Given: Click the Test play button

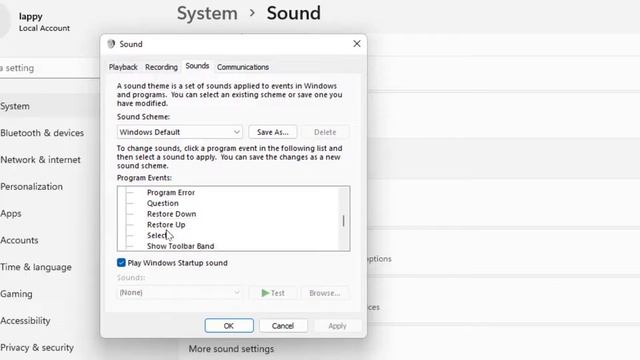Looking at the screenshot, I should (273, 293).
